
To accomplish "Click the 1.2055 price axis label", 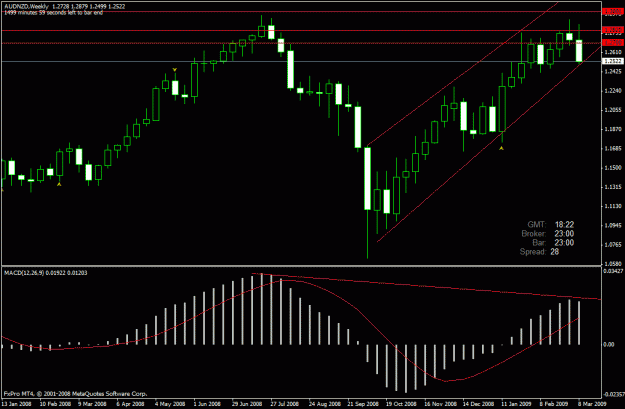I will tap(613, 110).
